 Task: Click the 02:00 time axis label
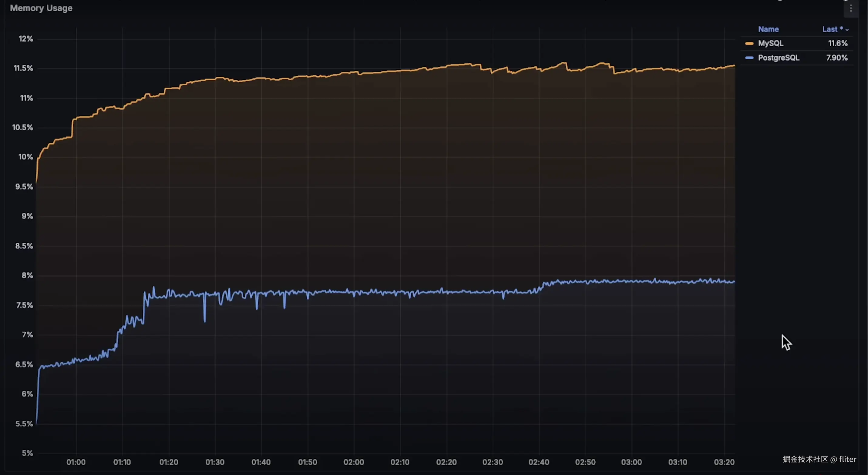click(353, 462)
